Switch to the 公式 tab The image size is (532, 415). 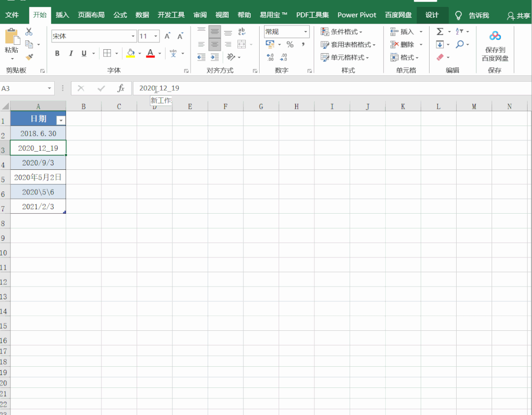pos(120,15)
